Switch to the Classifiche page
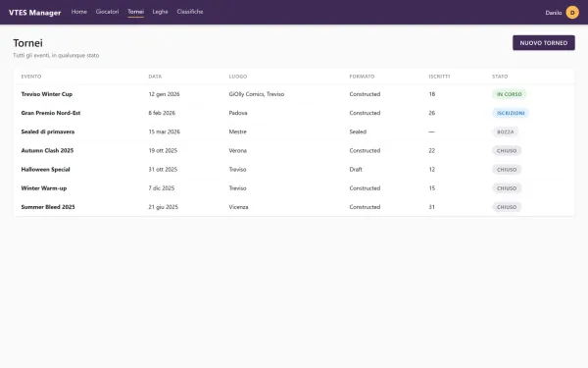The image size is (588, 368). point(190,12)
